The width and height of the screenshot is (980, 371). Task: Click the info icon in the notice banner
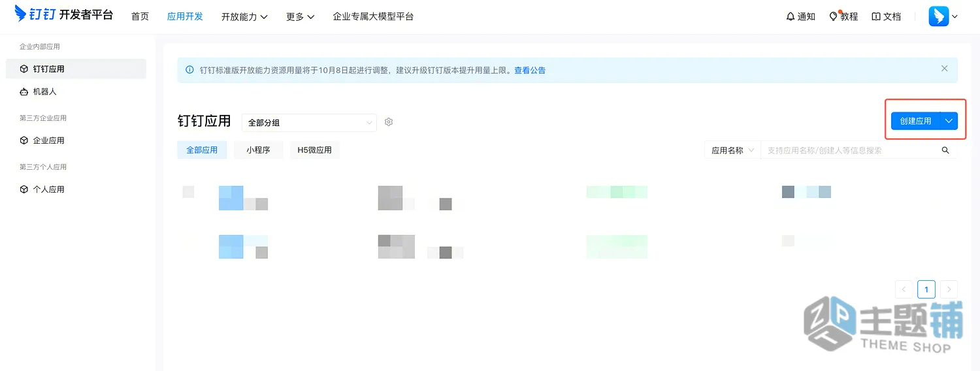(x=189, y=70)
